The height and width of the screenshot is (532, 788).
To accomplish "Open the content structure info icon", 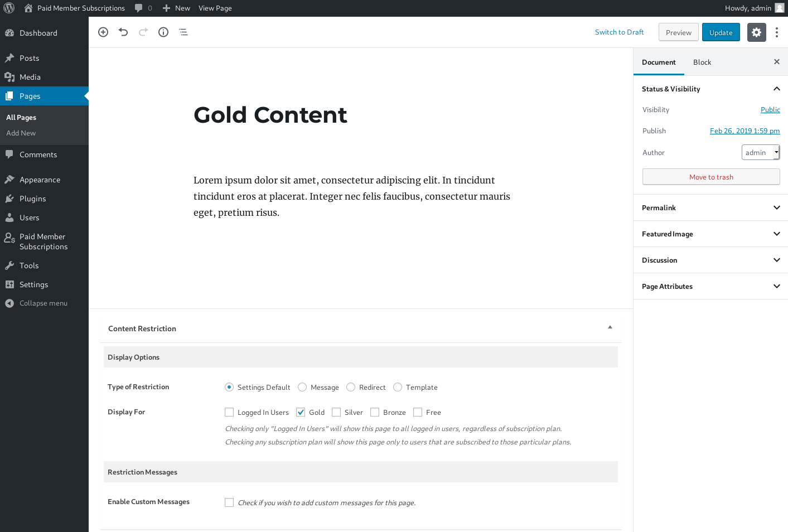I will click(163, 32).
